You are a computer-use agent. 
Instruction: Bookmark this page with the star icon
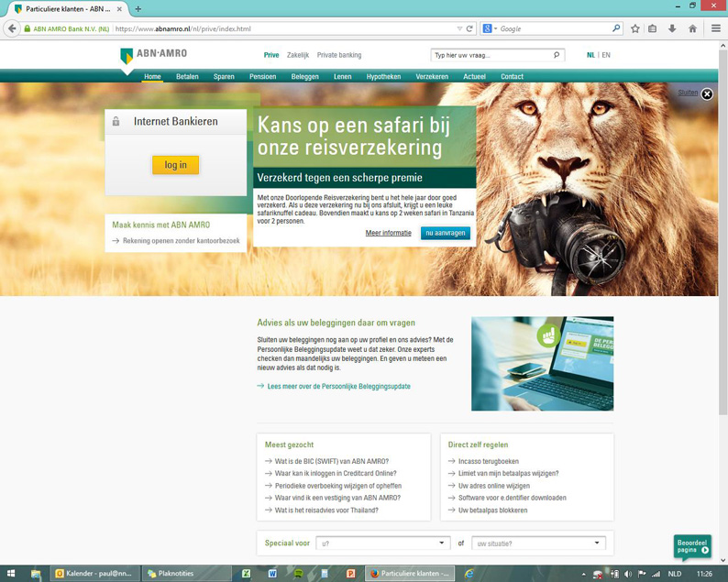tap(635, 28)
